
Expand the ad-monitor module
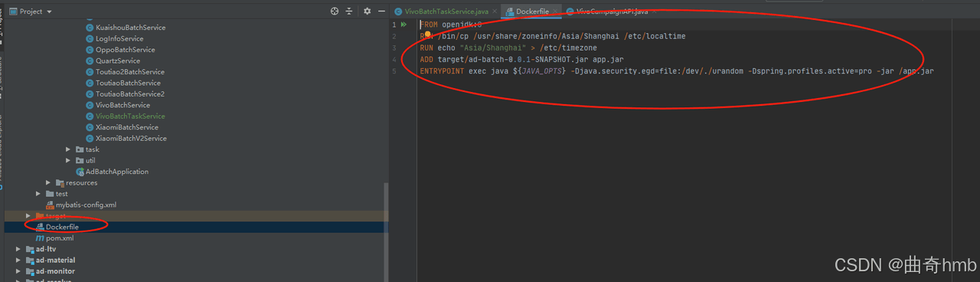click(18, 271)
